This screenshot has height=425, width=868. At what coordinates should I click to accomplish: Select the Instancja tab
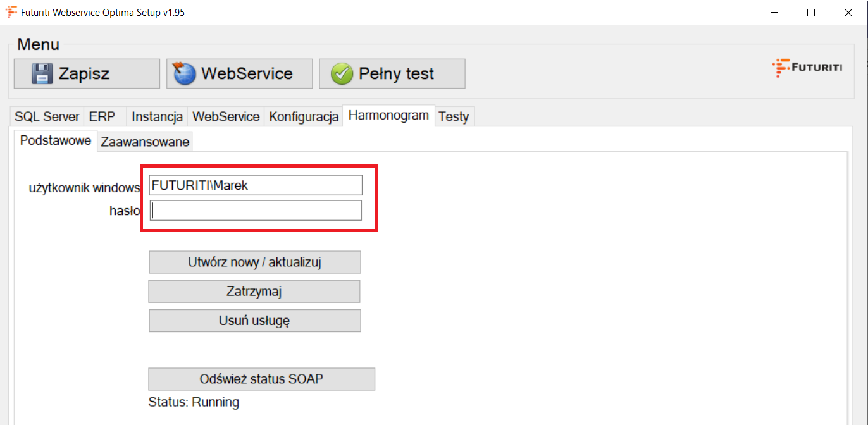click(x=157, y=116)
